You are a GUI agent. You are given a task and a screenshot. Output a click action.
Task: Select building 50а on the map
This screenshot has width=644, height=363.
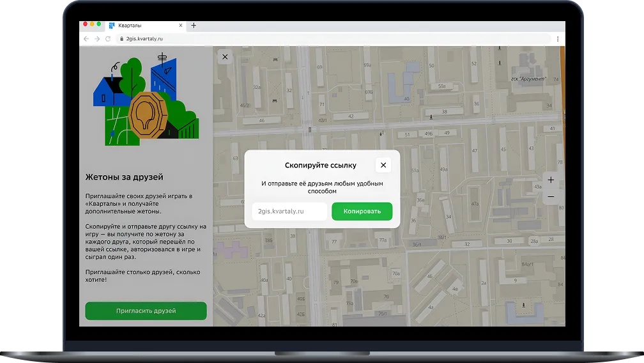(x=441, y=86)
